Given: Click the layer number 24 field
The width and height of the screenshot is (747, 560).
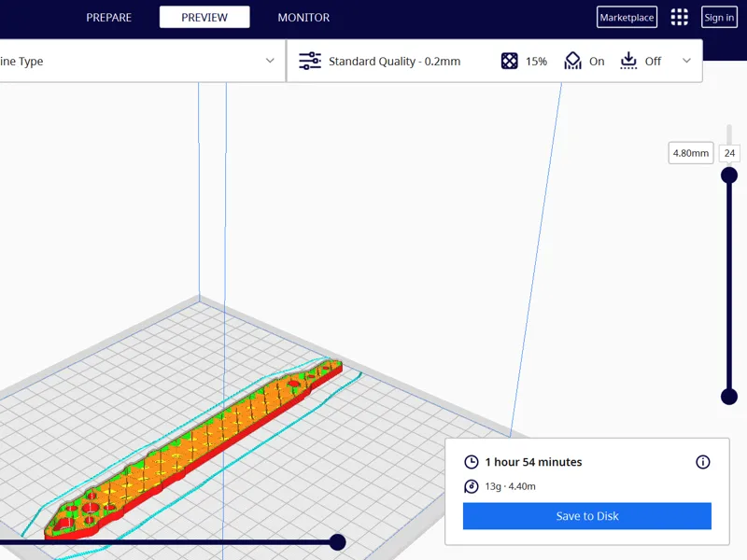Looking at the screenshot, I should [x=729, y=153].
